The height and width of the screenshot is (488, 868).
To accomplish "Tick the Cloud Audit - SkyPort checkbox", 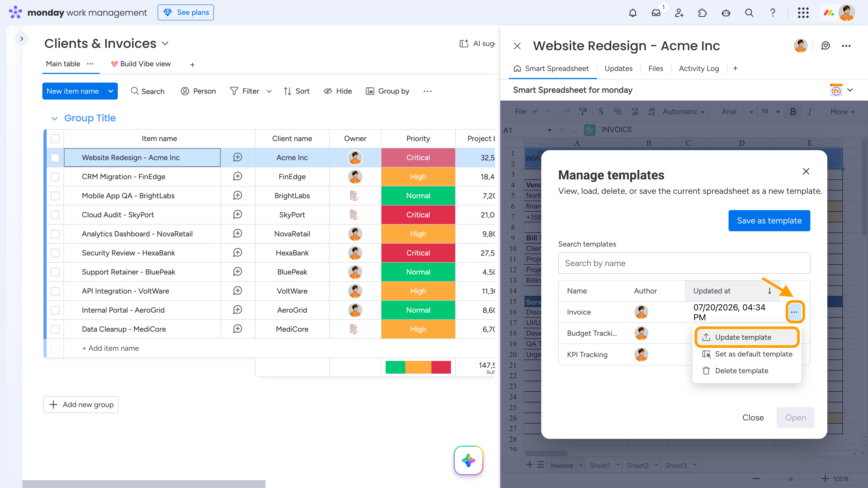I will tap(55, 215).
